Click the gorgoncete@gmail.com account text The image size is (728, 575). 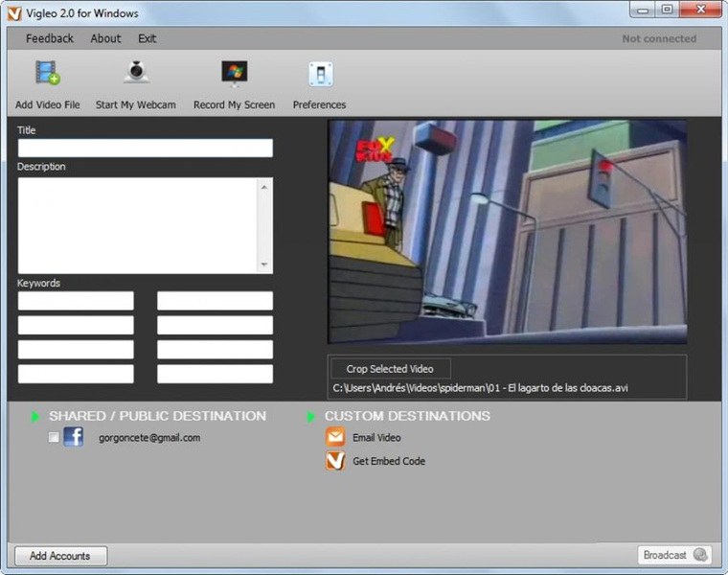(149, 438)
